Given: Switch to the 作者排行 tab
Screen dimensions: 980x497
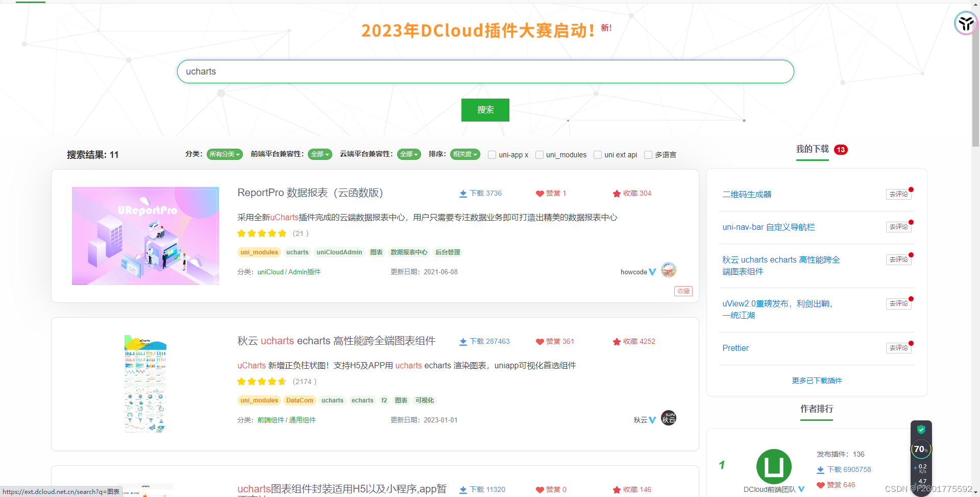Looking at the screenshot, I should pyautogui.click(x=816, y=409).
